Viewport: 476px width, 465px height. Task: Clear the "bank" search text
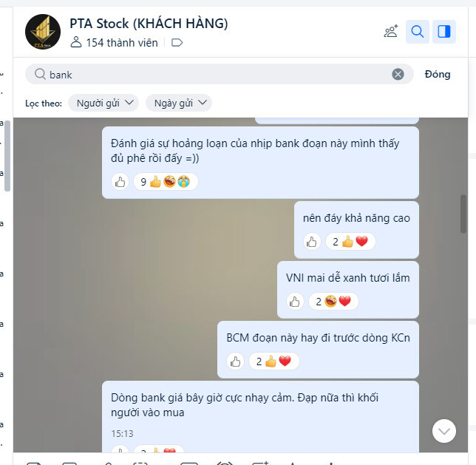pos(398,74)
